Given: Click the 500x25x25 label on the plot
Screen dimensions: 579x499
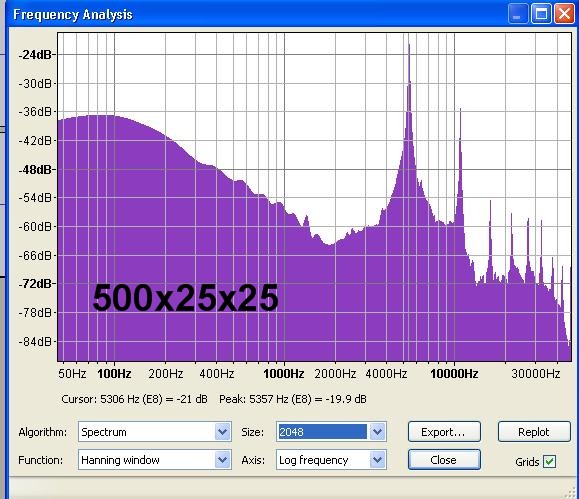Looking at the screenshot, I should click(185, 298).
